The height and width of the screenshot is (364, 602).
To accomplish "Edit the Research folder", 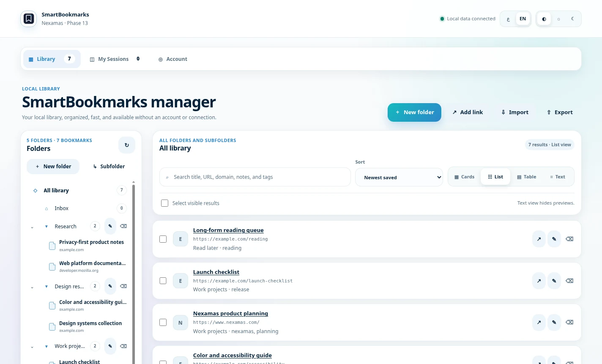I will point(110,226).
